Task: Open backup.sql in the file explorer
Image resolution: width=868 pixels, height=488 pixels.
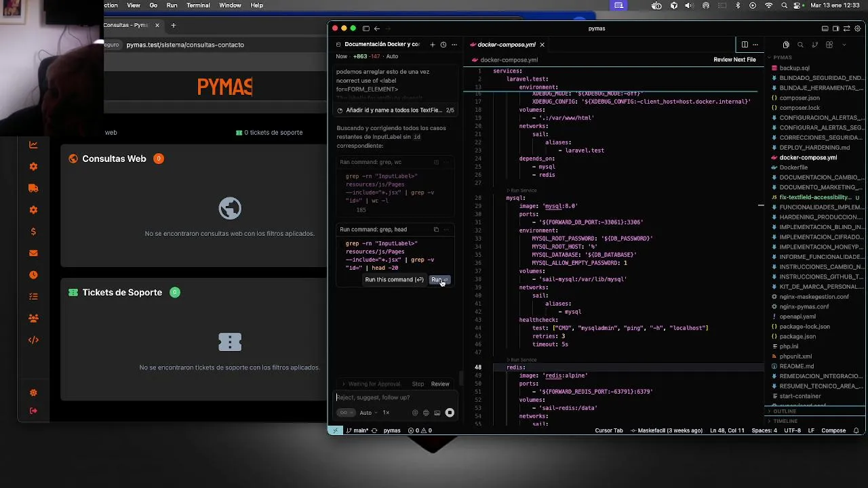Action: (794, 68)
